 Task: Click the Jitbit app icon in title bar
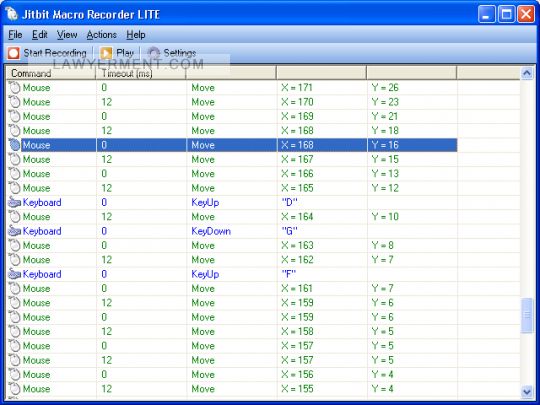tap(11, 14)
